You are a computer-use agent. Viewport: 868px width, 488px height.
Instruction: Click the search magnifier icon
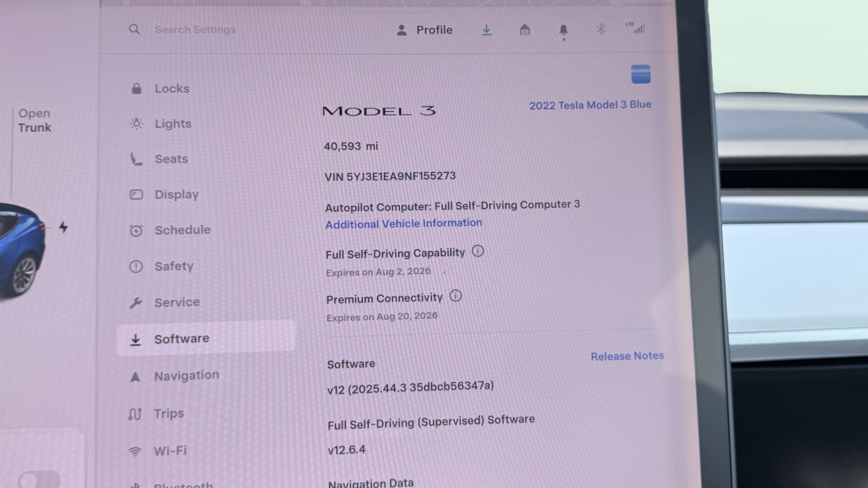[x=135, y=29]
